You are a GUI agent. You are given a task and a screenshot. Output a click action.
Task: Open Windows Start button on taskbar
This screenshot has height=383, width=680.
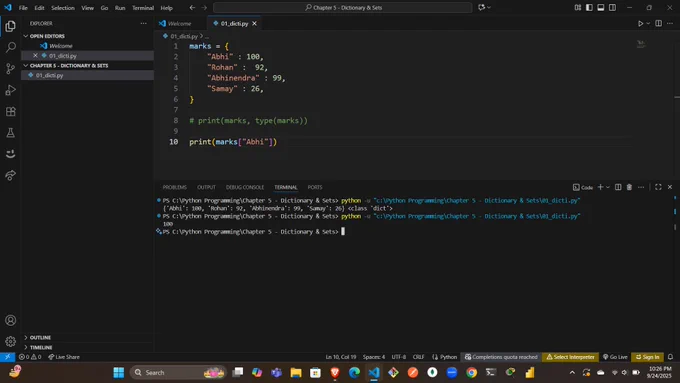click(118, 373)
